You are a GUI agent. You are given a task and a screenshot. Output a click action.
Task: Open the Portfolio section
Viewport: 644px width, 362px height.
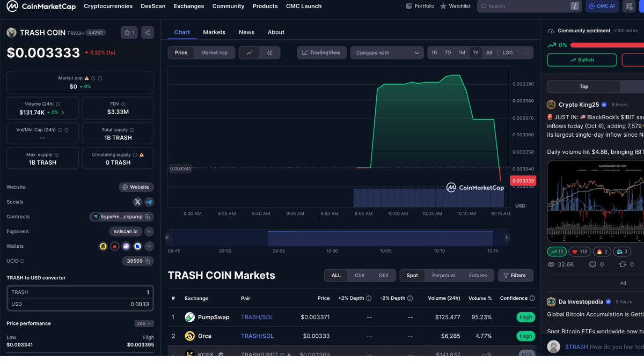pos(420,6)
